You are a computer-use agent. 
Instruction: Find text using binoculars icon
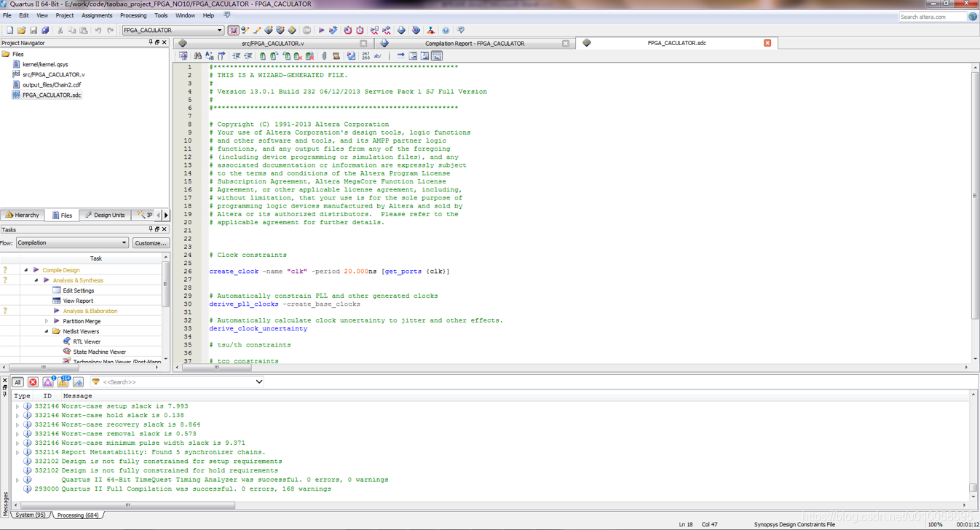point(197,56)
